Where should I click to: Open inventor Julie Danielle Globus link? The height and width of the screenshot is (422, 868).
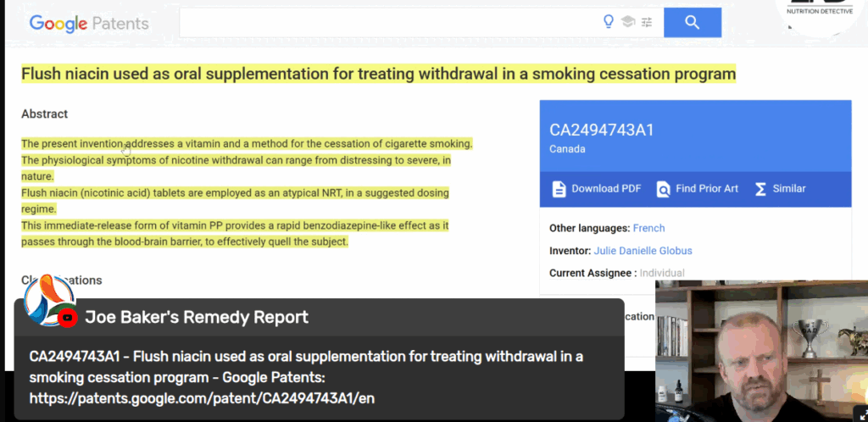pos(643,251)
